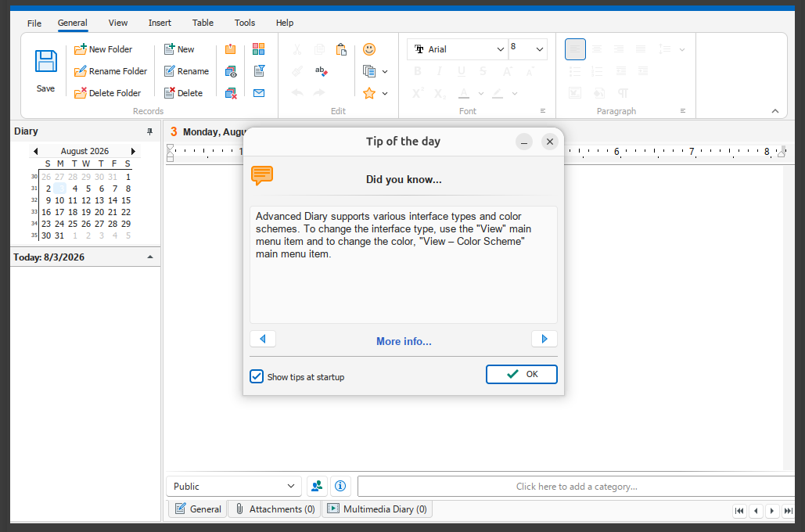Viewport: 805px width, 532px height.
Task: Click the envelope mail icon
Action: coord(259,93)
